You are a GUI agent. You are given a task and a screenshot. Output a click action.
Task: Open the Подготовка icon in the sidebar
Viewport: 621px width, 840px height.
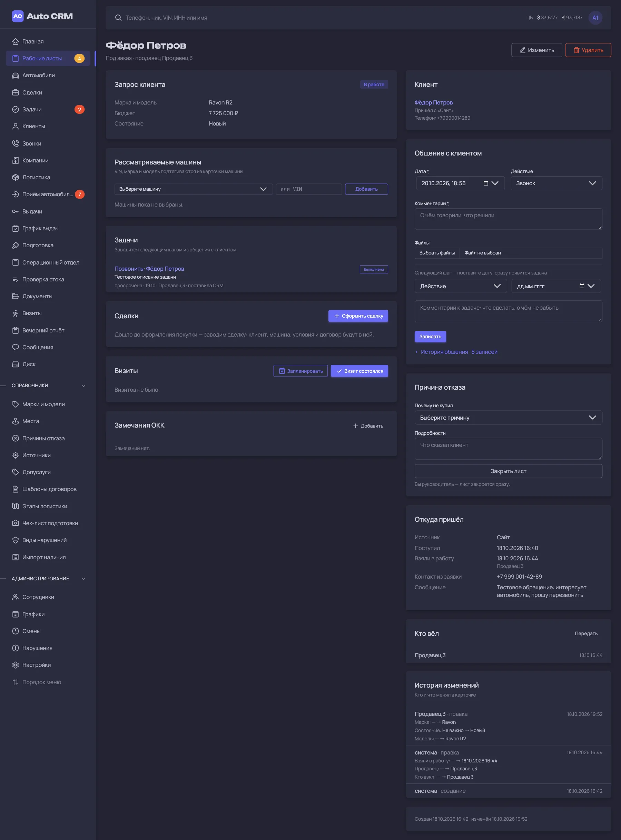click(16, 245)
